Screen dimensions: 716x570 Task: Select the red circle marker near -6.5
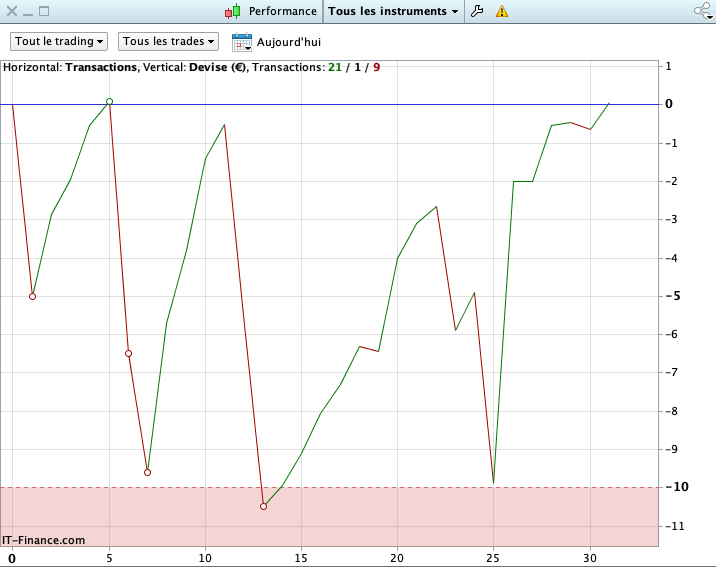[x=128, y=354]
